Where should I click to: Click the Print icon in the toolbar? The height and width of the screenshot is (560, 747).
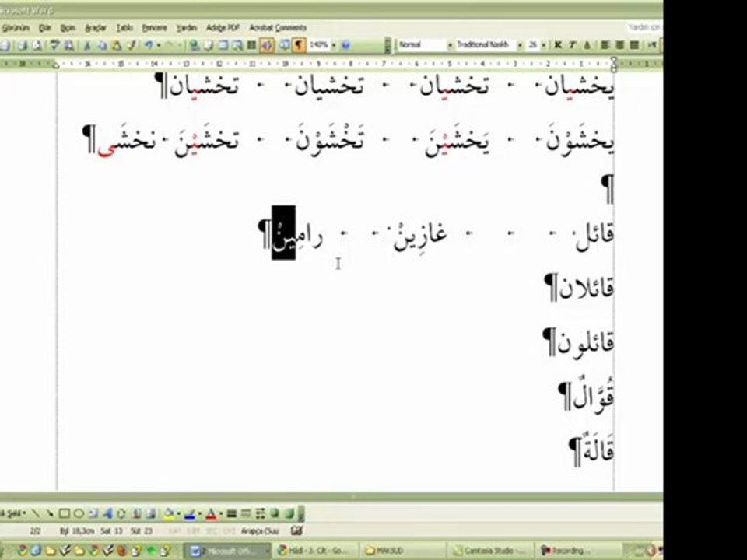(22, 45)
